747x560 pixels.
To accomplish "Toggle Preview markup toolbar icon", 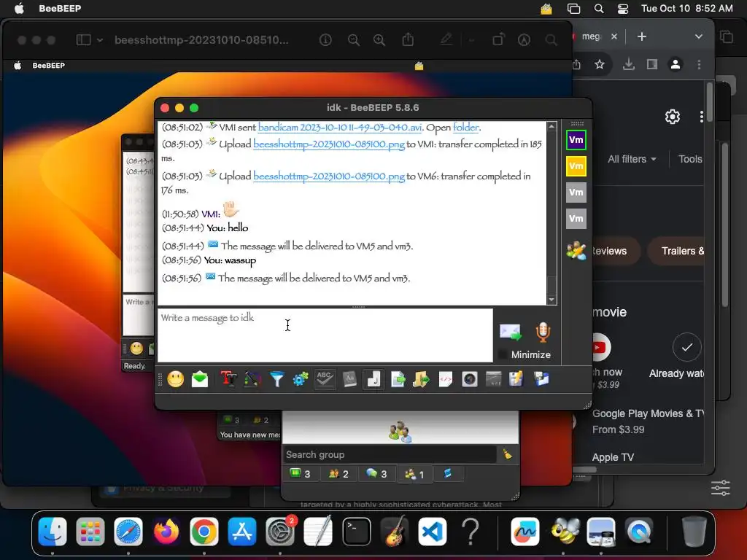I will [524, 40].
